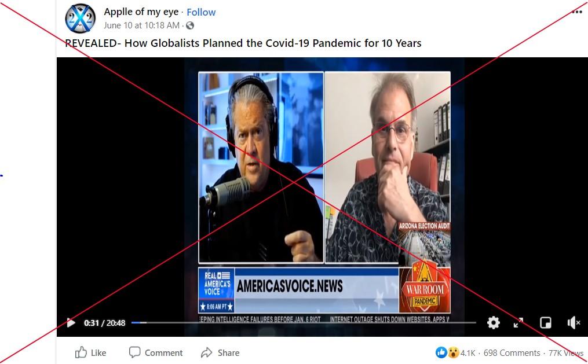The width and height of the screenshot is (588, 364).
Task: Click the Like thumbs-up icon
Action: [81, 352]
